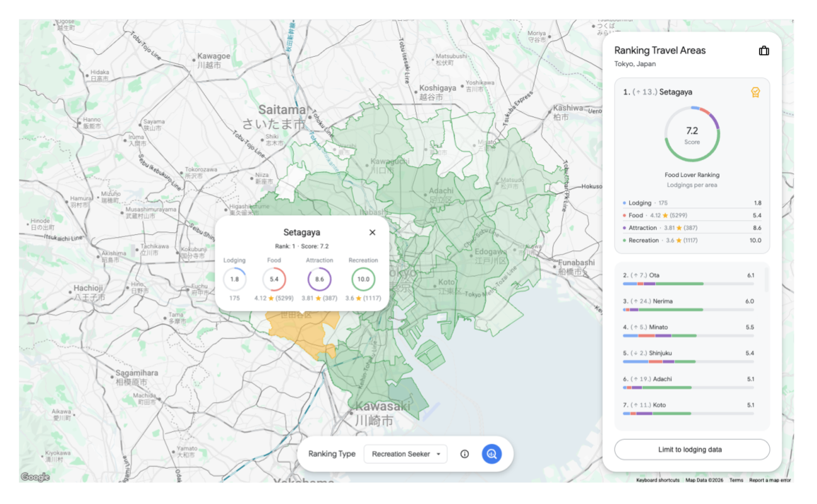Click the gold medal icon next to Setagaya
This screenshot has height=504, width=817.
pyautogui.click(x=755, y=92)
